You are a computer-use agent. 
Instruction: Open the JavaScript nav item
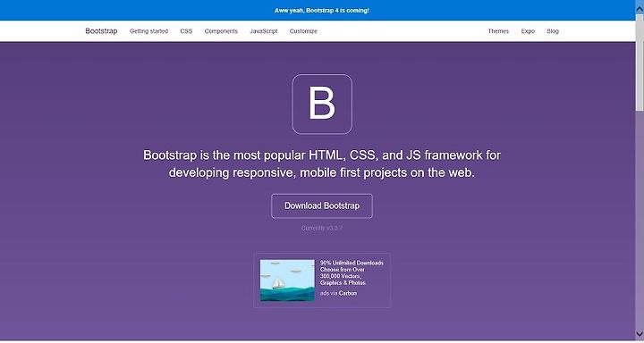(x=264, y=31)
